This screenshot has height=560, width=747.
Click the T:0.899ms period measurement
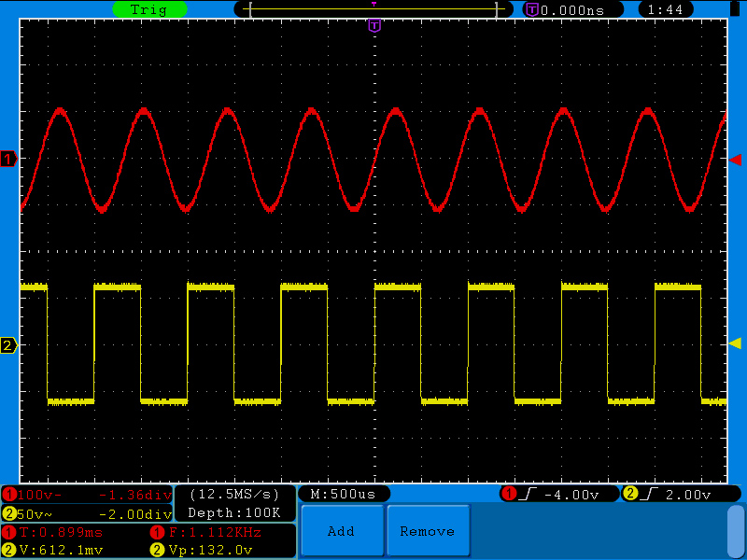(x=61, y=532)
